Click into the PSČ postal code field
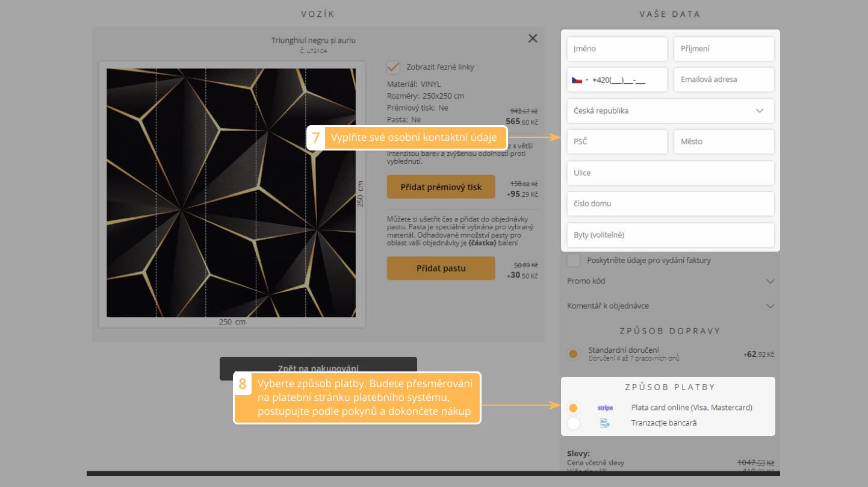The height and width of the screenshot is (487, 868). [616, 141]
